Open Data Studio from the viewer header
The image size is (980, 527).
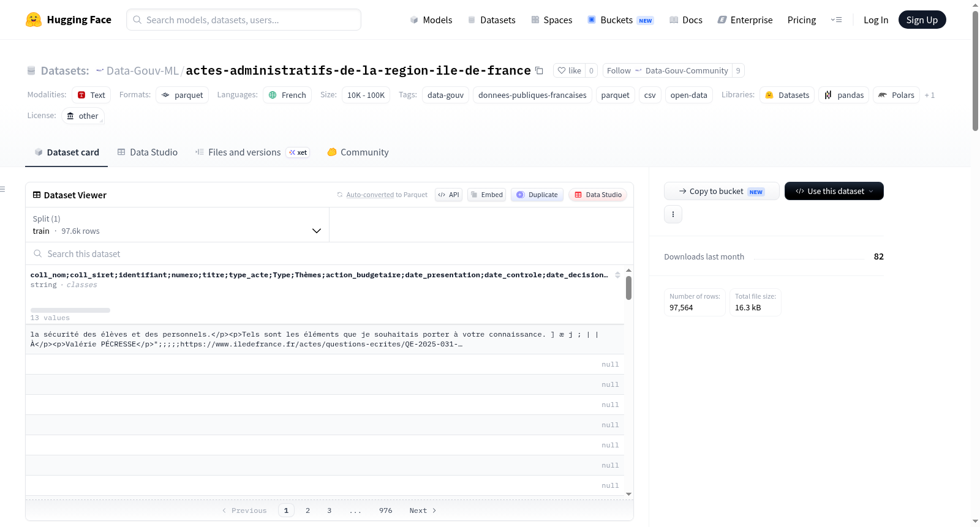click(598, 195)
